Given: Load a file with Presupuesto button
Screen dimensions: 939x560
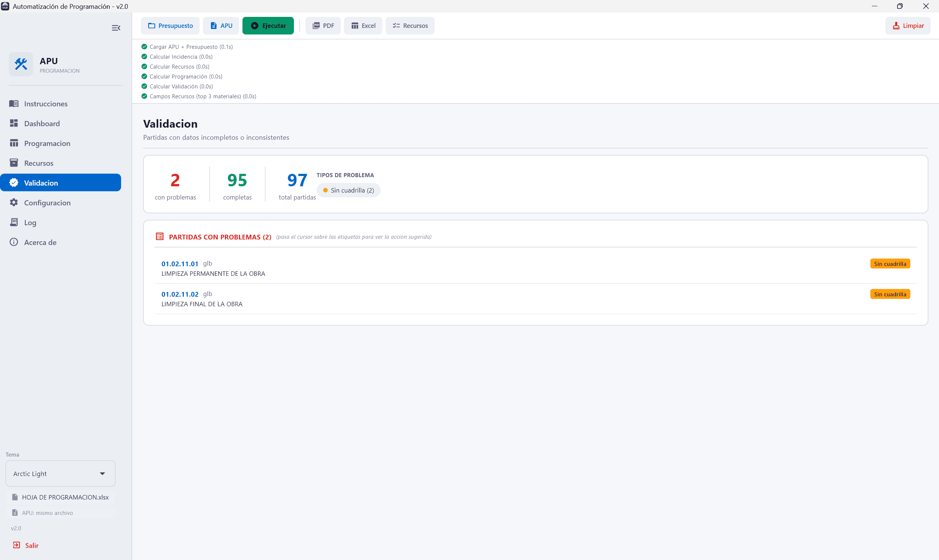Looking at the screenshot, I should point(171,26).
